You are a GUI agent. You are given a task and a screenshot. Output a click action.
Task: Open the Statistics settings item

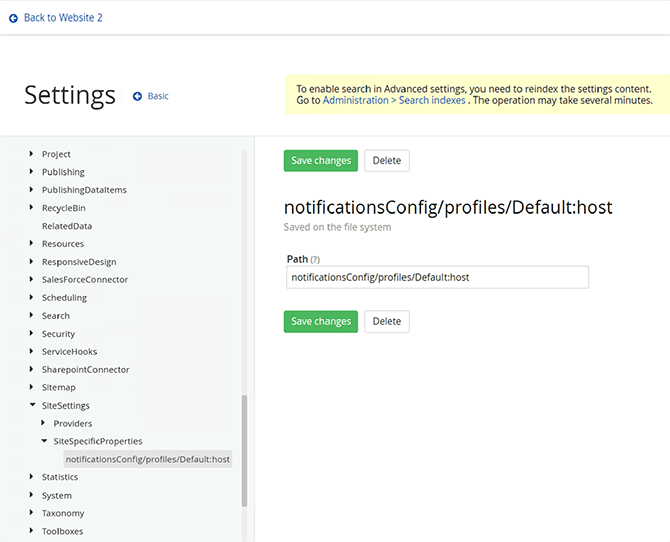tap(60, 477)
